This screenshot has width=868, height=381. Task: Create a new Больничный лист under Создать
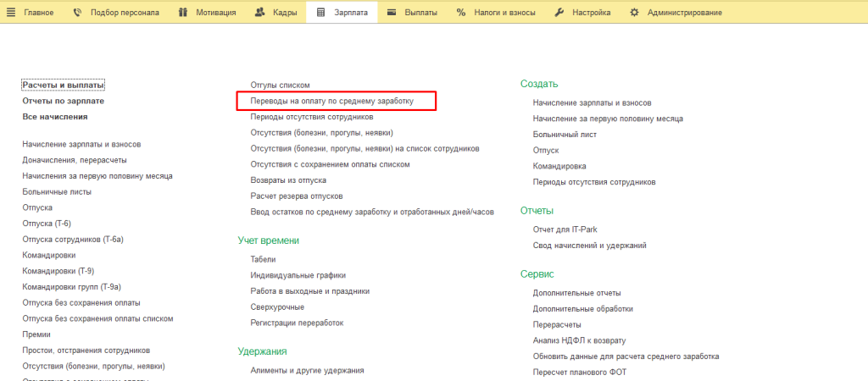[x=565, y=134]
